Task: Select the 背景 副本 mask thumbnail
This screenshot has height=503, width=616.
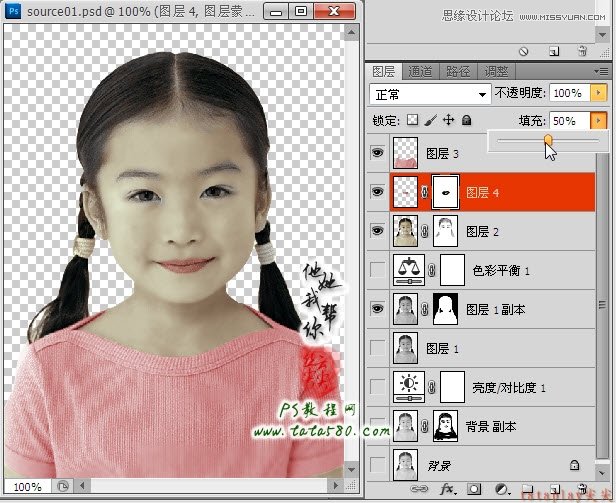Action: click(446, 426)
